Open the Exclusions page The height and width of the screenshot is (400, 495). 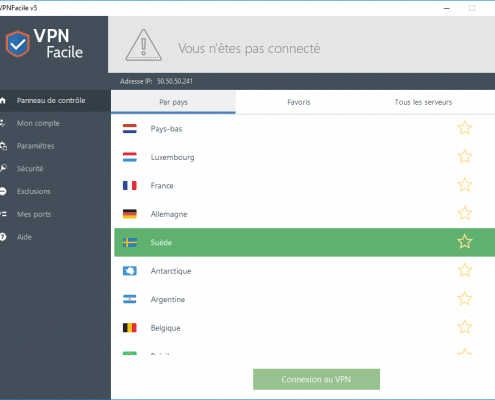tap(34, 191)
